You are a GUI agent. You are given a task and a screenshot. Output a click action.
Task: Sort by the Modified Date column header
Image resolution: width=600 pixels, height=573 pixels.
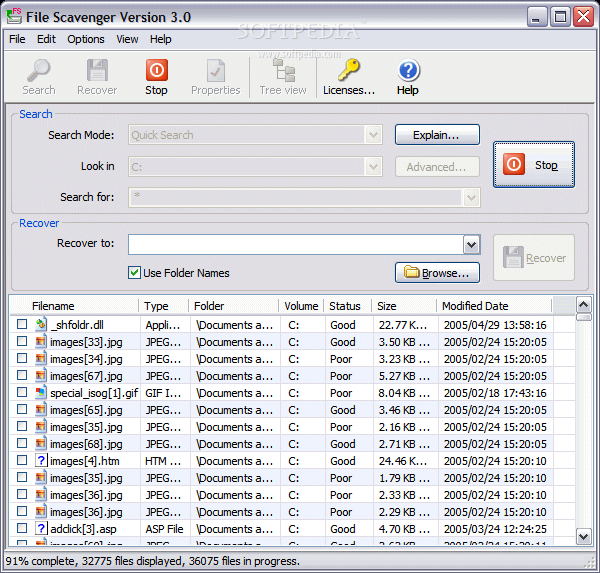pos(494,306)
